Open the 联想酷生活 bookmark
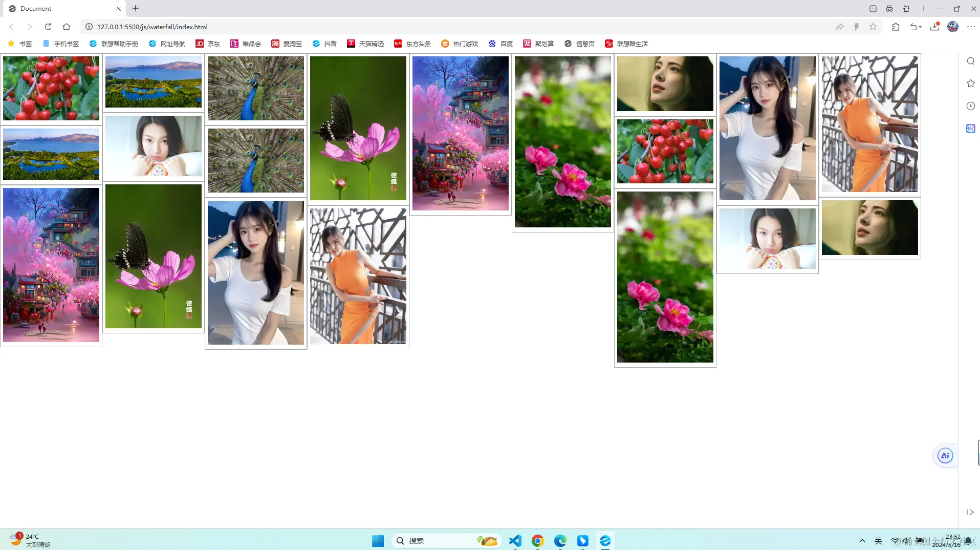The width and height of the screenshot is (980, 550). 626,44
